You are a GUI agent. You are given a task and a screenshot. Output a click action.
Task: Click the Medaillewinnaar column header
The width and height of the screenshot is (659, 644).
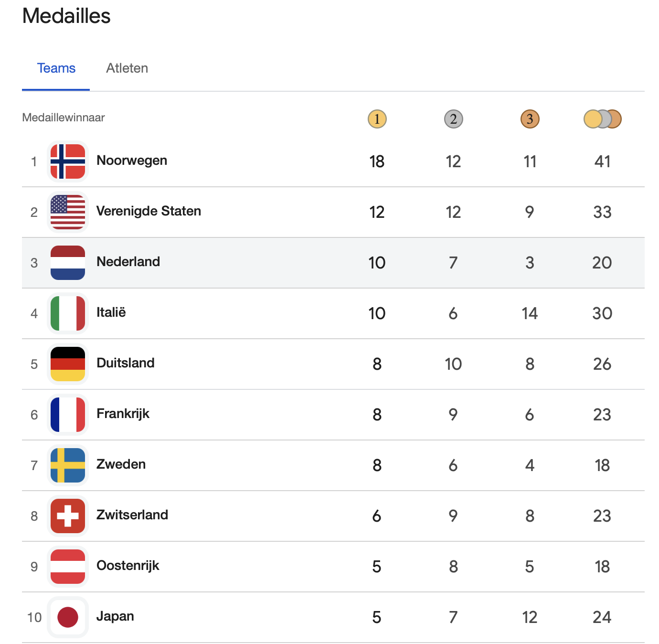[64, 118]
